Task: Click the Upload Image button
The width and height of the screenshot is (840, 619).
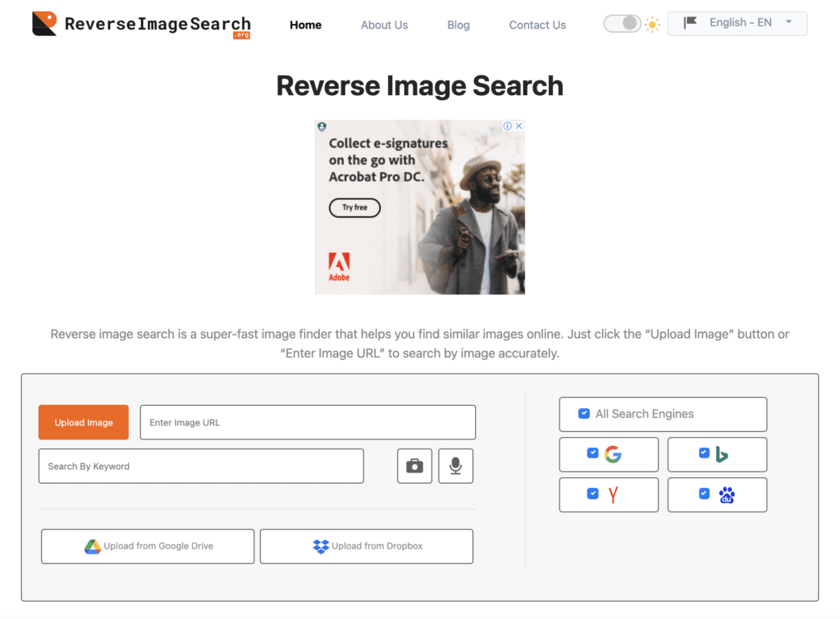Action: 84,422
